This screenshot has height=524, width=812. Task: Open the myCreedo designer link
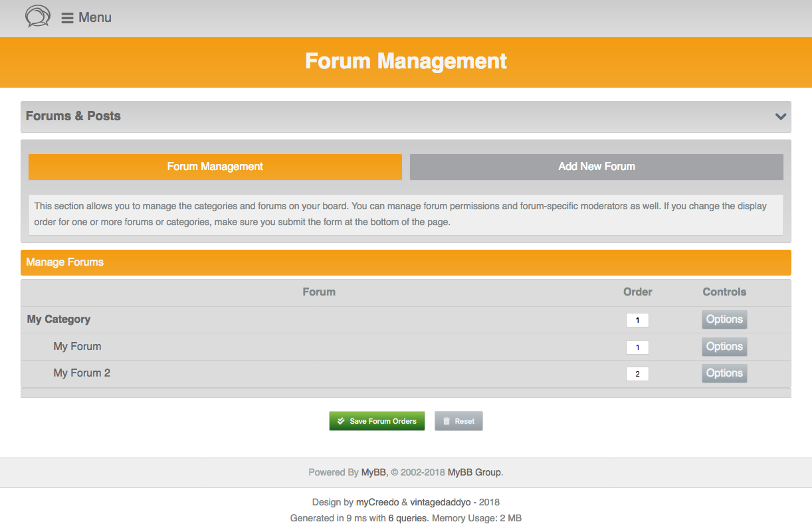point(378,502)
